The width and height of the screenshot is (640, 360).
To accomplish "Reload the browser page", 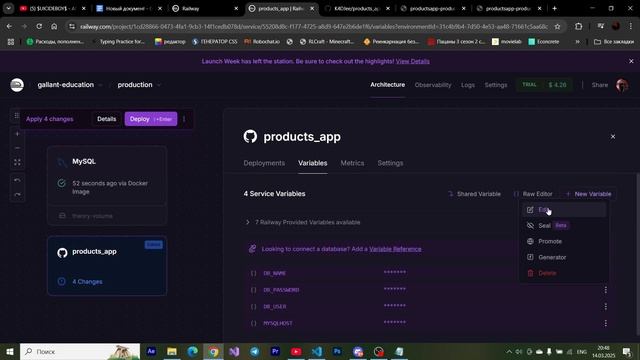I will 39,26.
